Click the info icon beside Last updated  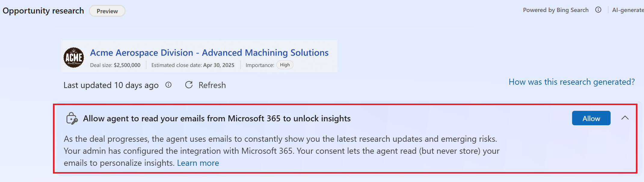pos(168,85)
